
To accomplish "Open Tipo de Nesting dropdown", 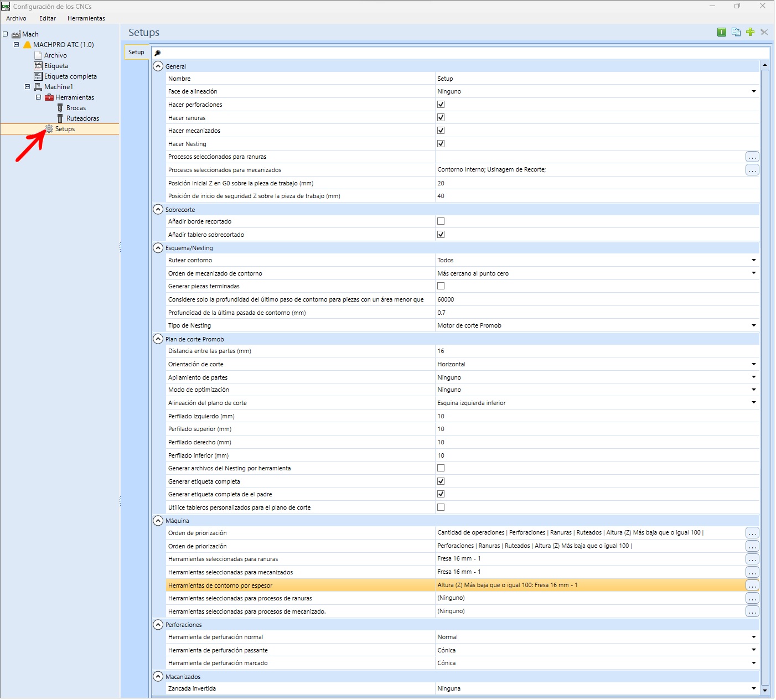I will coord(754,325).
